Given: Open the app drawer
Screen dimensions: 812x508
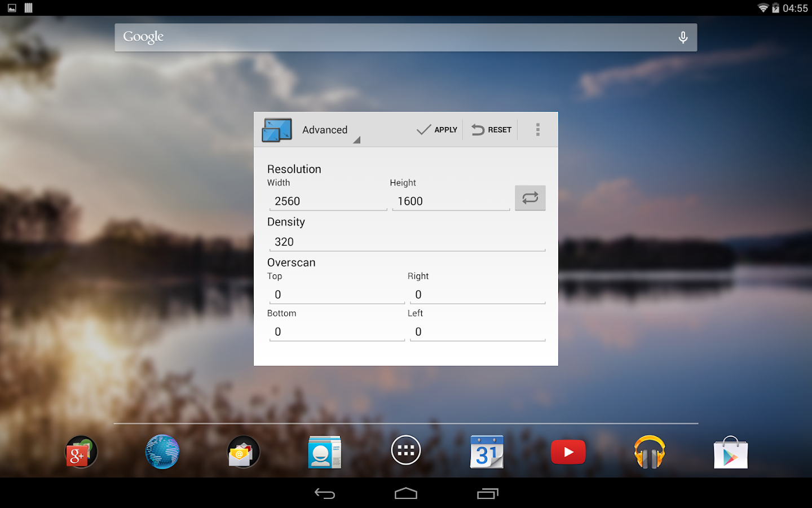Looking at the screenshot, I should point(405,450).
